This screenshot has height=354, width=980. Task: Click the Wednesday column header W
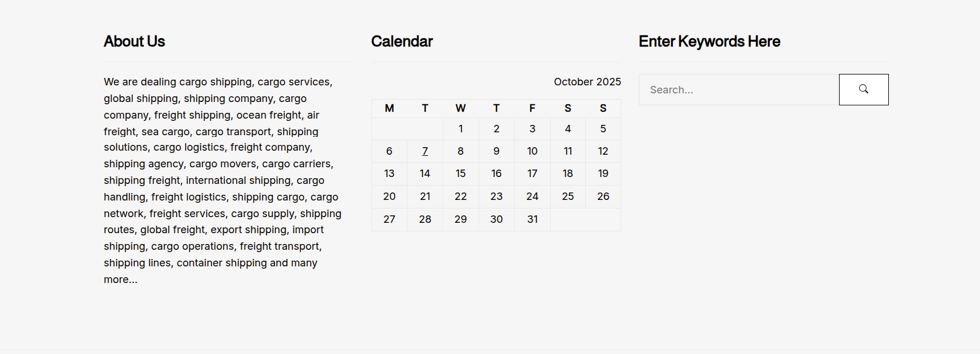pyautogui.click(x=461, y=108)
